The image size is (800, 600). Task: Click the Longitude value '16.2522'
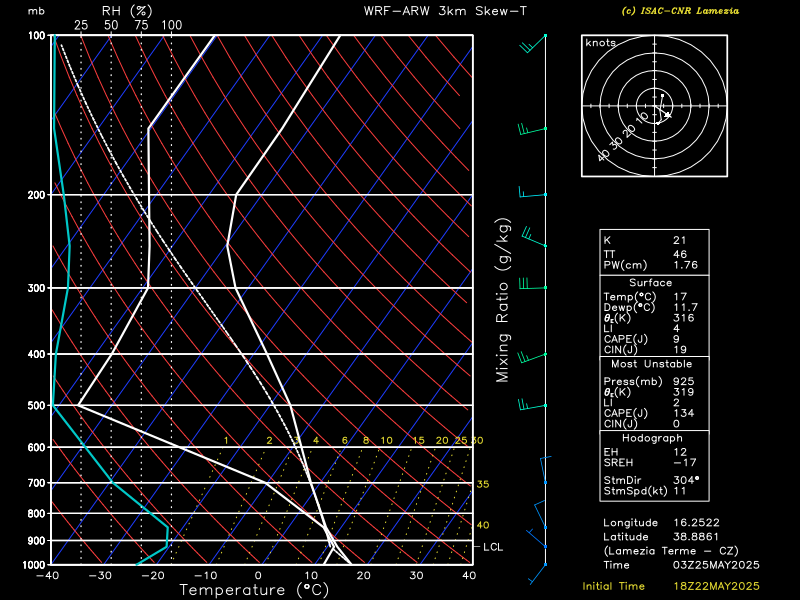[696, 523]
